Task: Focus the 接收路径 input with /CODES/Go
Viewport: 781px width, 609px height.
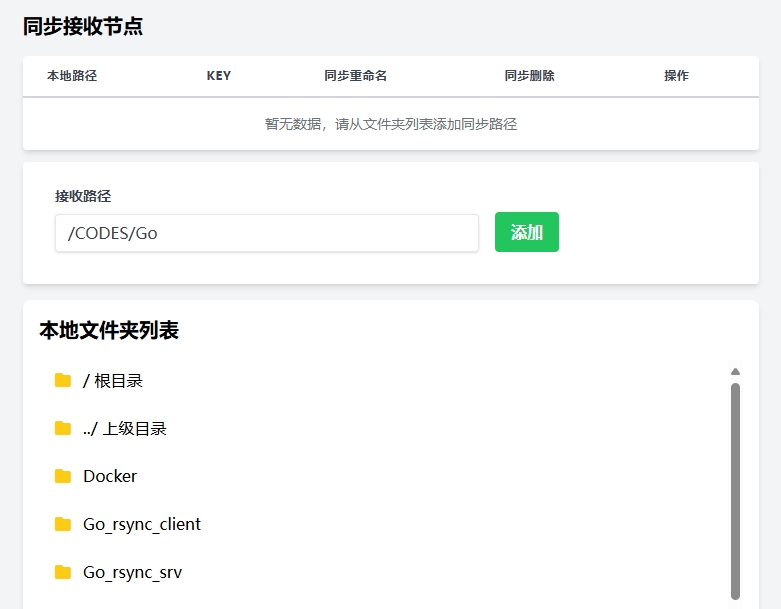Action: click(x=266, y=233)
